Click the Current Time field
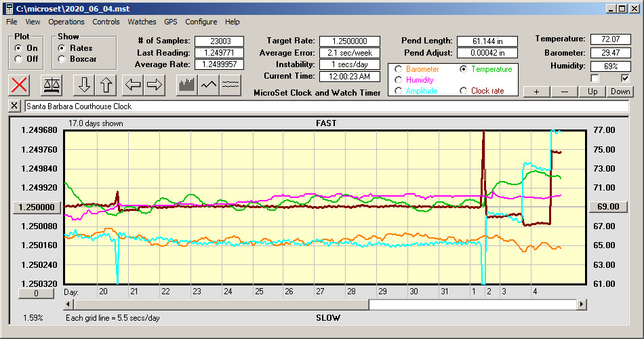Viewport: 644px width, 339px height. coord(350,76)
